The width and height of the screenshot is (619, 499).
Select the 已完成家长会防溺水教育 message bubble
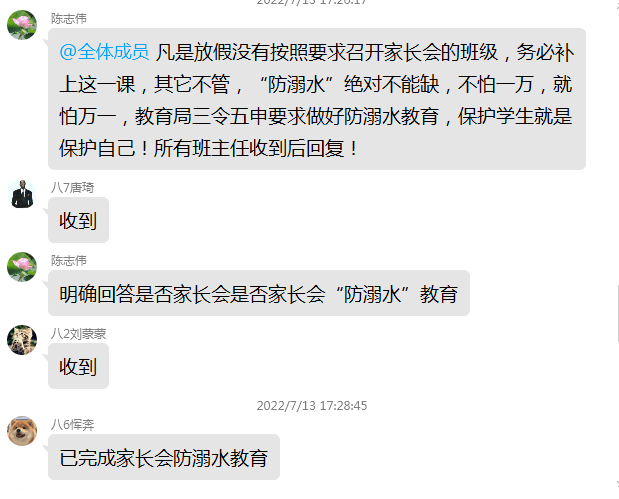164,457
